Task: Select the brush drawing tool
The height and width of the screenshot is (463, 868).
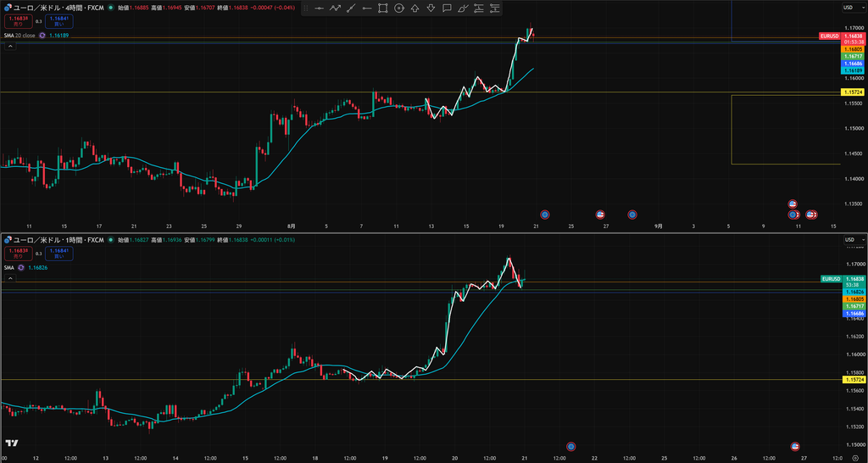Action: [x=464, y=8]
